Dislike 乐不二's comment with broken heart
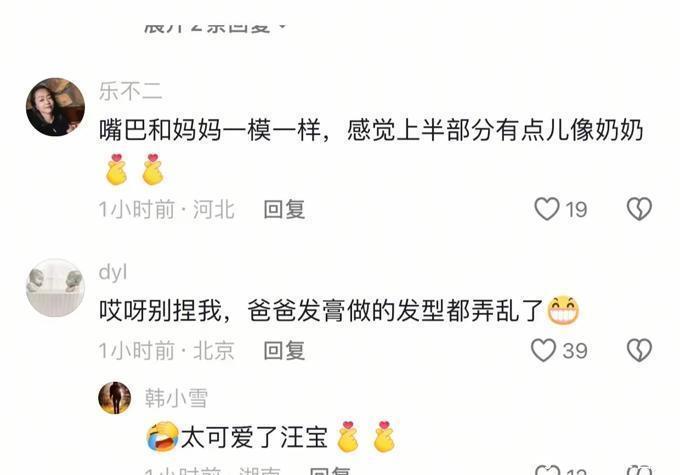This screenshot has height=475, width=680. [639, 209]
